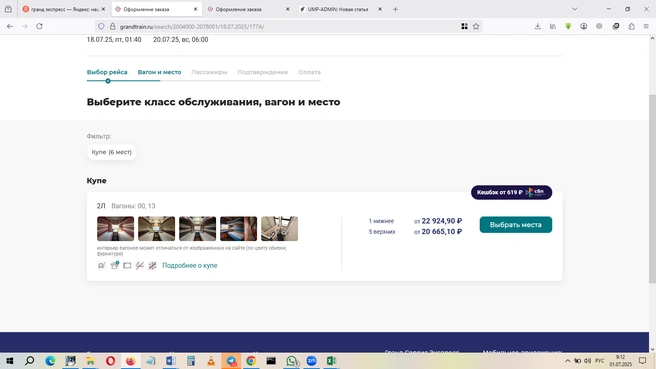Click the vertical page scrollbar thumb
Screen dimensions: 656x369
[x=652, y=188]
